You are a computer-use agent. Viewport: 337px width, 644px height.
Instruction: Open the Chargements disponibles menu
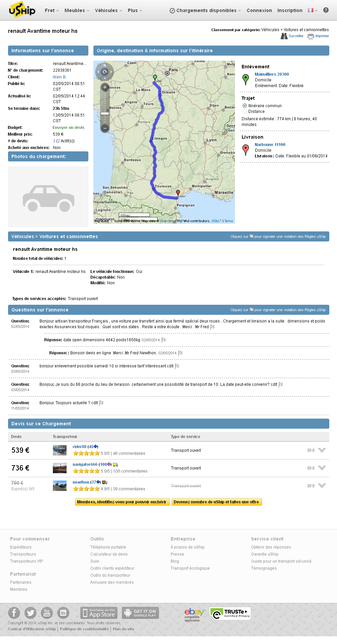tap(205, 10)
